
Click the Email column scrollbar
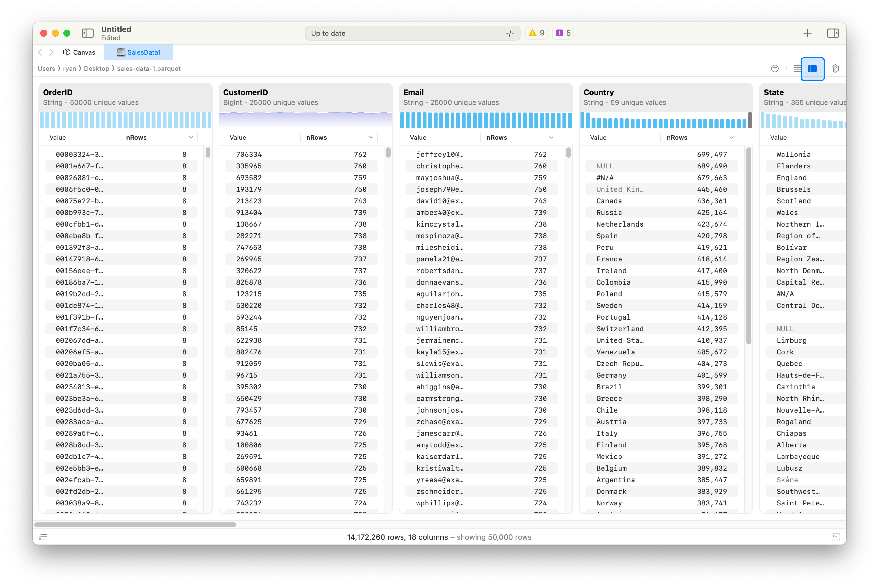(x=568, y=152)
